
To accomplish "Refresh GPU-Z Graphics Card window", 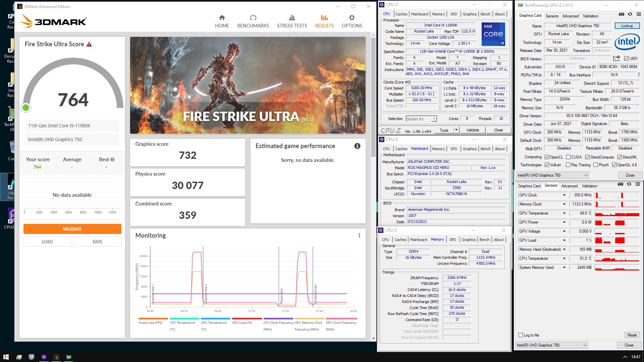I will [x=630, y=14].
